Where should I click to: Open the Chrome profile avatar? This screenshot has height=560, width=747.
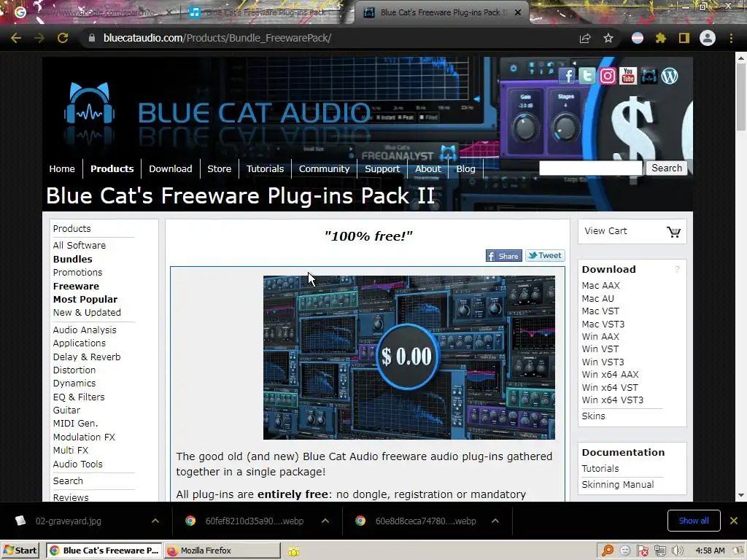click(708, 38)
